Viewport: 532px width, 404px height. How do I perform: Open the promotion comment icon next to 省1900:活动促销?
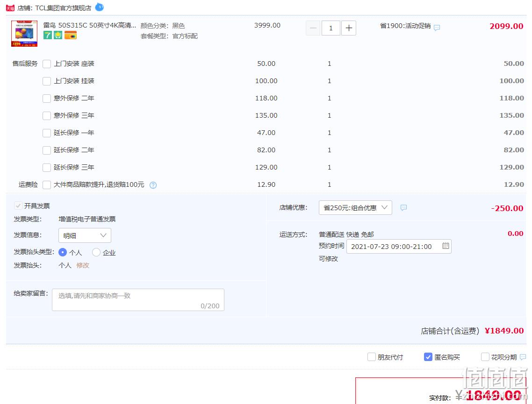(437, 28)
